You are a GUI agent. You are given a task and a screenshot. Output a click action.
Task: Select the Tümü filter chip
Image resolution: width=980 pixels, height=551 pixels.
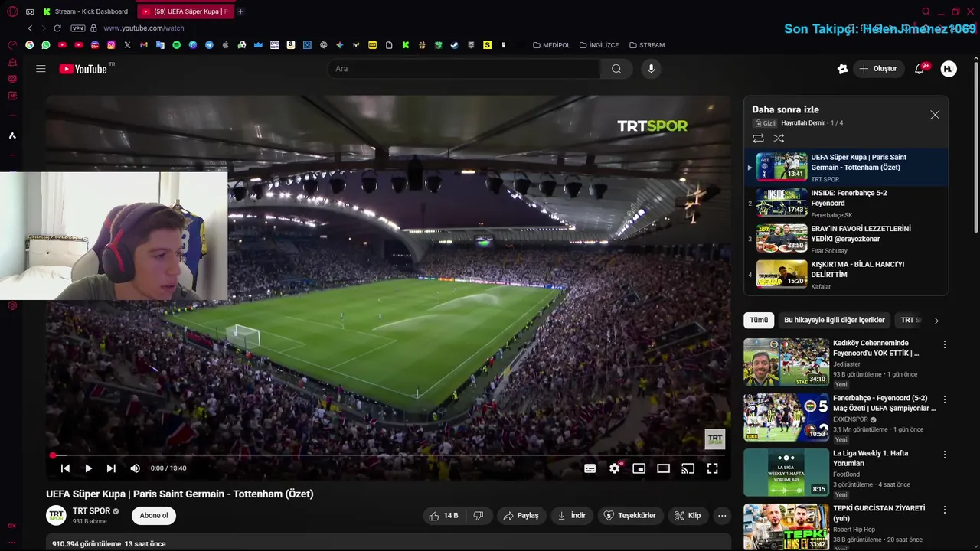759,320
